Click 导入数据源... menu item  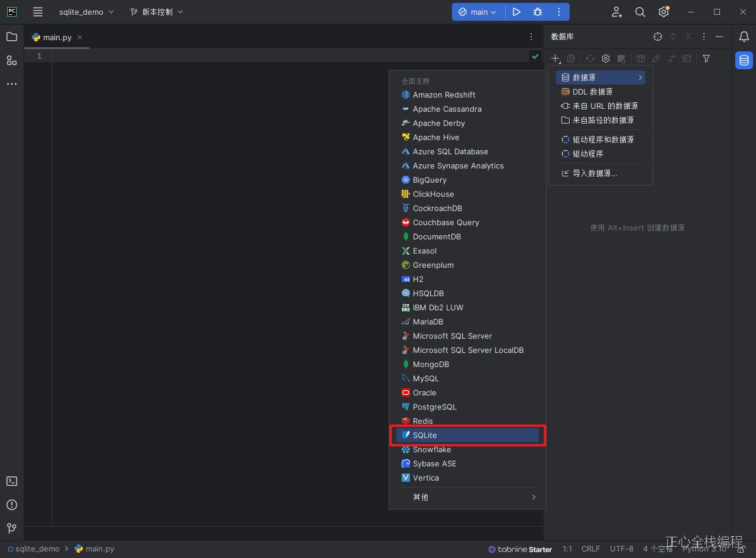point(600,173)
